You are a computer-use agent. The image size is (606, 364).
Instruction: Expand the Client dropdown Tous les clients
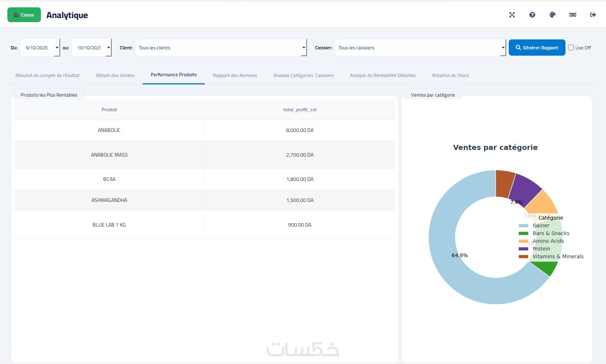click(221, 48)
